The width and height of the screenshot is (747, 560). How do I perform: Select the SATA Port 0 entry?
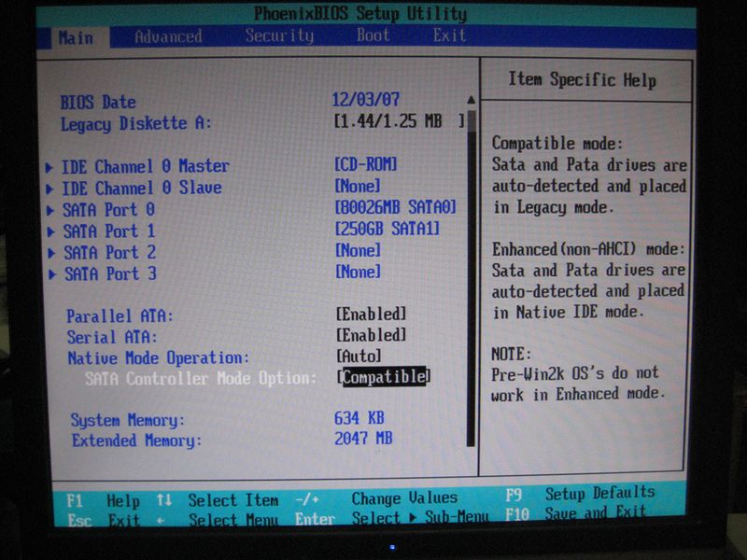108,210
